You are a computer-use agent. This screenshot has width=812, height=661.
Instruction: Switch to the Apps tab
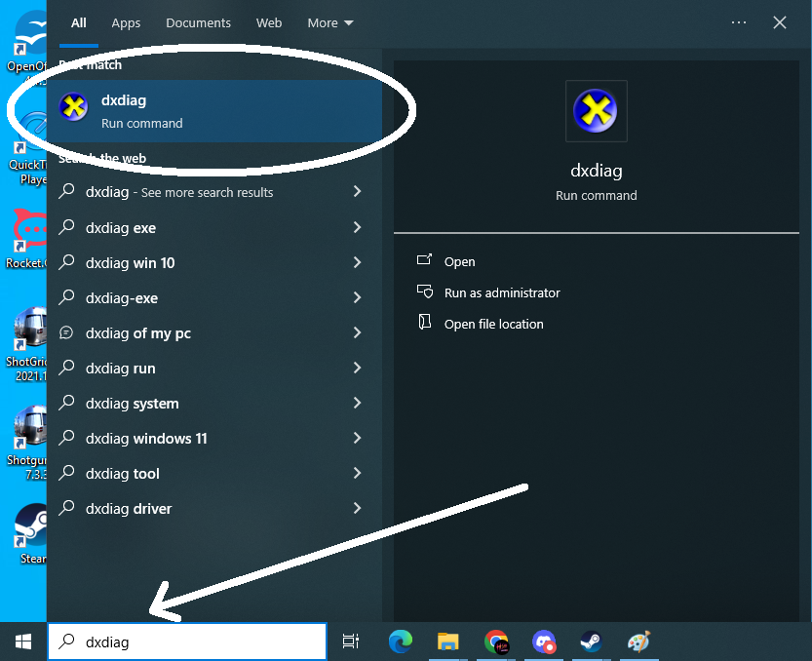(x=126, y=23)
